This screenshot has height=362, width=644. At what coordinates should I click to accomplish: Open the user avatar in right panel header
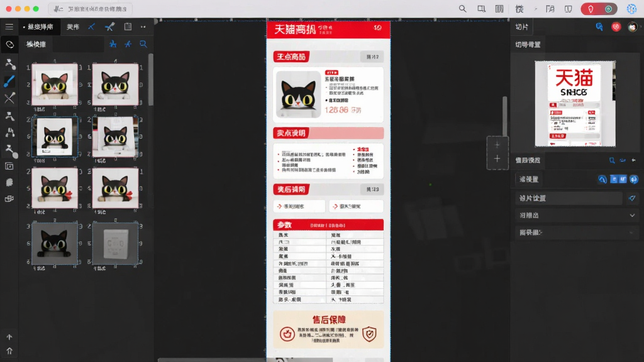pyautogui.click(x=633, y=27)
